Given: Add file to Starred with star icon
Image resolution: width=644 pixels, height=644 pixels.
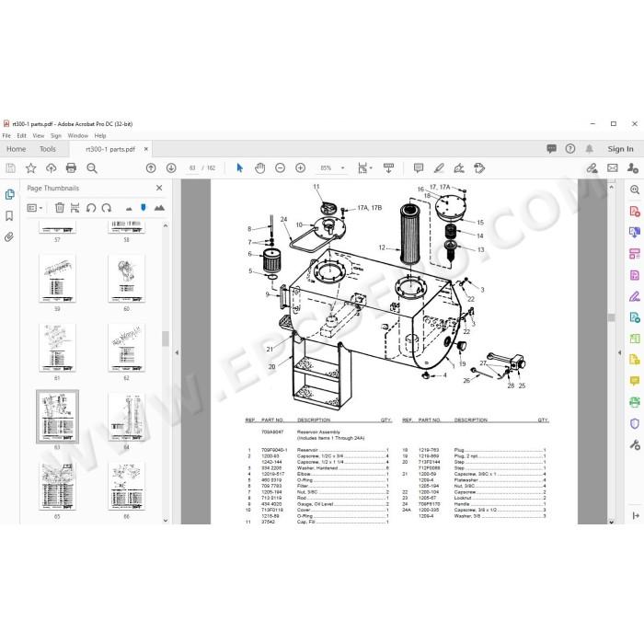Looking at the screenshot, I should coord(30,168).
